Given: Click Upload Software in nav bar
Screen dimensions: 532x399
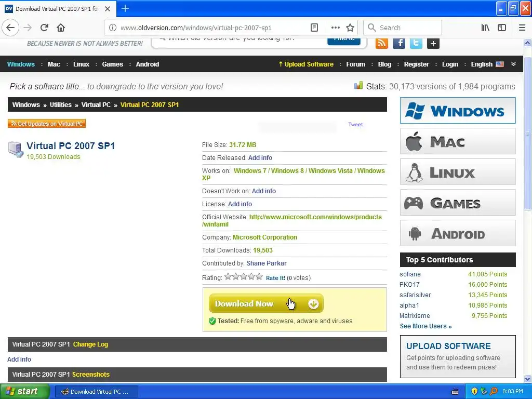Looking at the screenshot, I should click(x=305, y=64).
